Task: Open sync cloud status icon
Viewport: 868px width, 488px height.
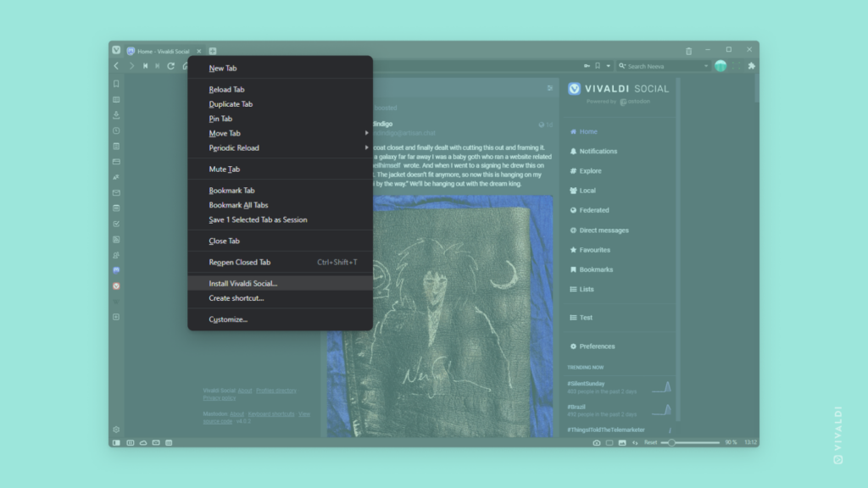Action: [x=142, y=442]
